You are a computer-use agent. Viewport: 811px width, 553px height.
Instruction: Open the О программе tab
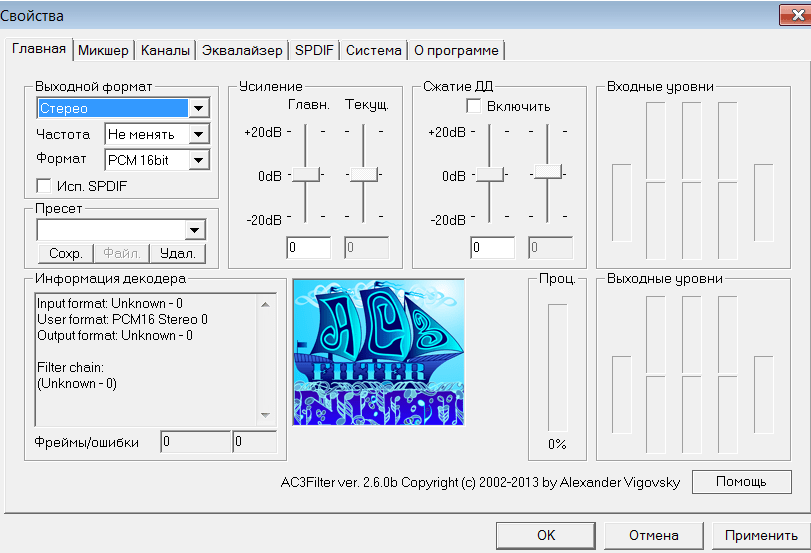coord(456,50)
